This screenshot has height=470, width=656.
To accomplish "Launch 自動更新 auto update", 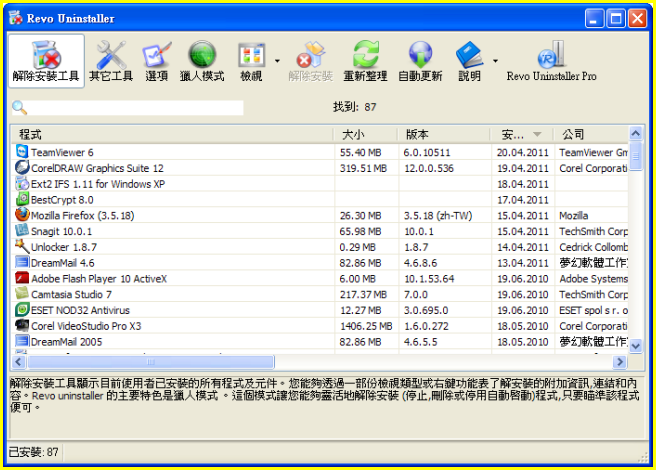I will pyautogui.click(x=421, y=62).
